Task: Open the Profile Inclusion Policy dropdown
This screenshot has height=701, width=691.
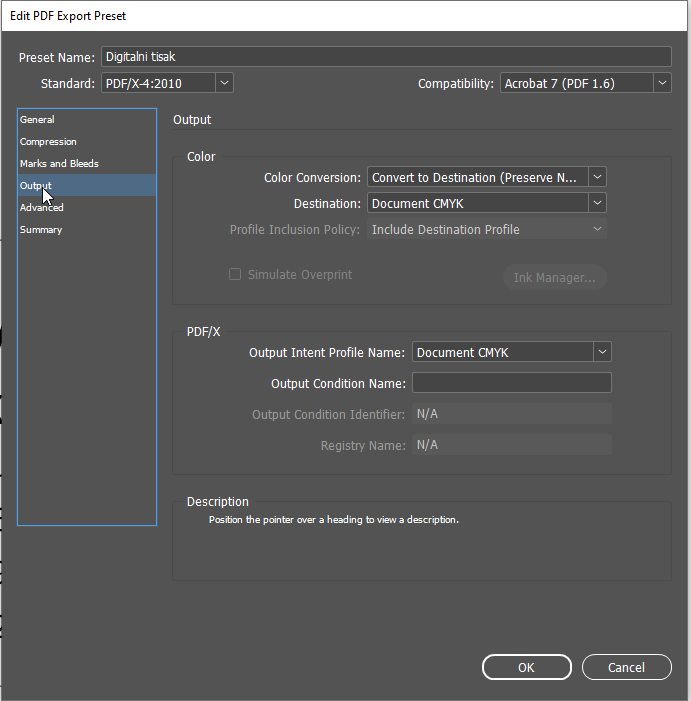Action: coord(486,229)
